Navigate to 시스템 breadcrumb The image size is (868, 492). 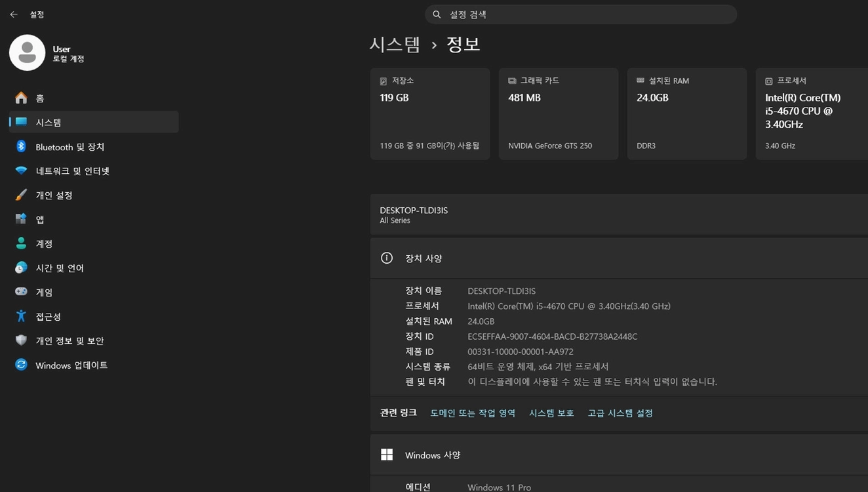395,44
